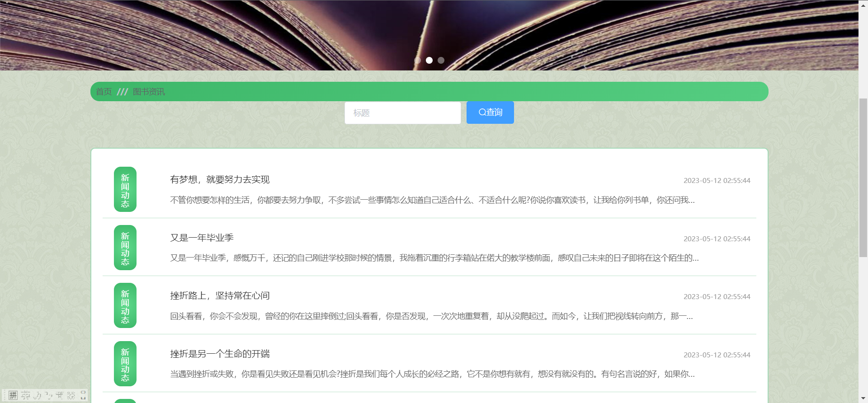Open article 有梦想，就要努力去实现

coord(220,179)
